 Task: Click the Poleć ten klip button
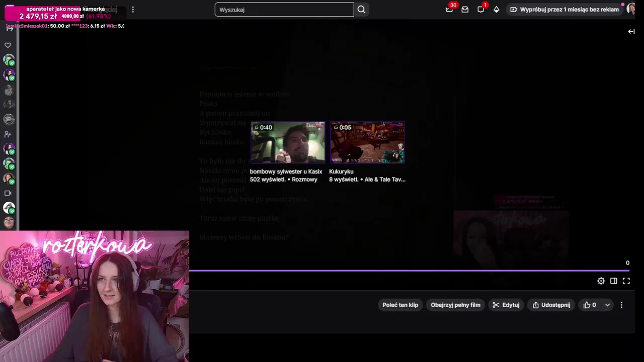pos(400,305)
